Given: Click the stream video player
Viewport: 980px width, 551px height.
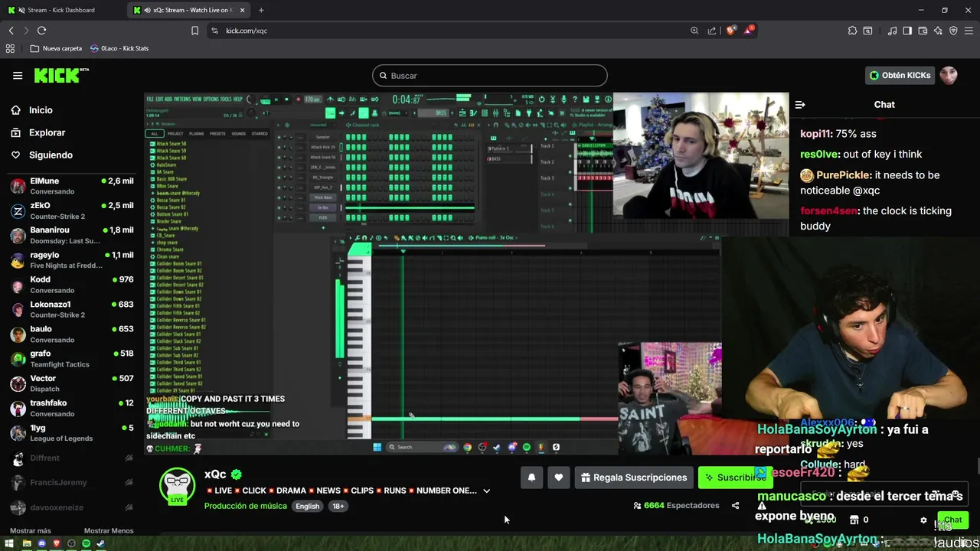Looking at the screenshot, I should point(466,273).
